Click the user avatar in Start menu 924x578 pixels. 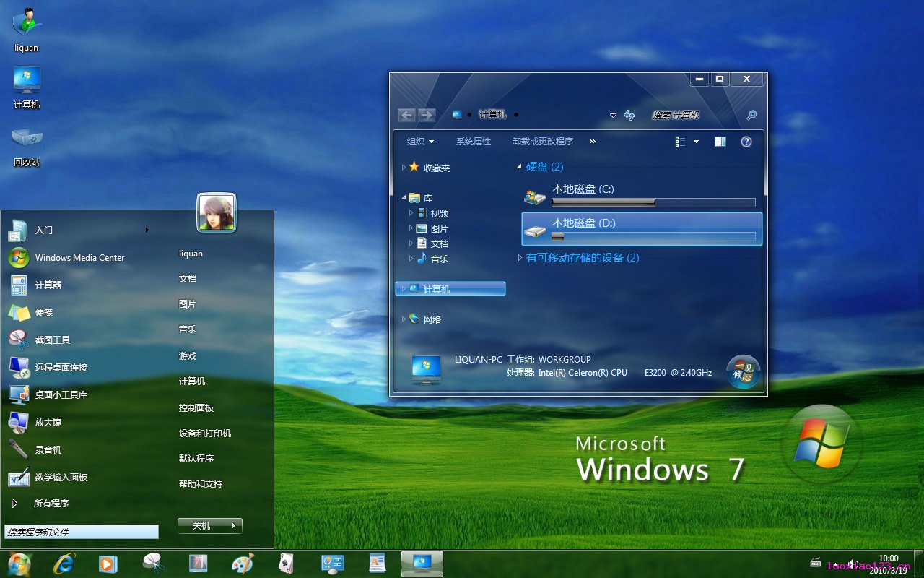pos(217,212)
